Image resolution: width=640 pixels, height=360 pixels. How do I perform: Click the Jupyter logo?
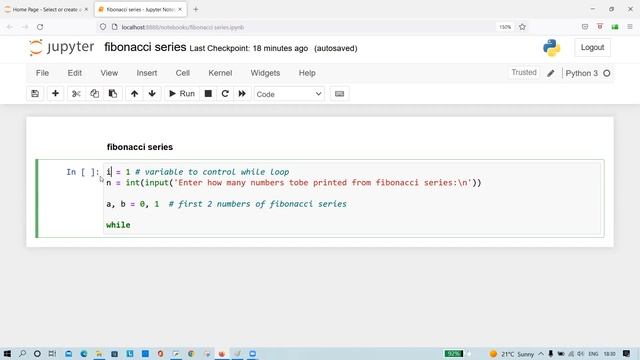click(x=61, y=47)
